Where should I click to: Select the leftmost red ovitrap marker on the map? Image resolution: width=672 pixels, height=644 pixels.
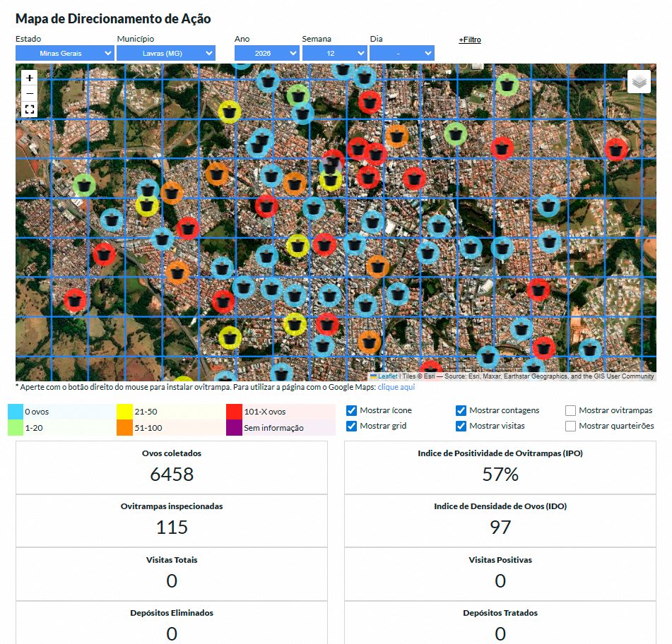75,300
